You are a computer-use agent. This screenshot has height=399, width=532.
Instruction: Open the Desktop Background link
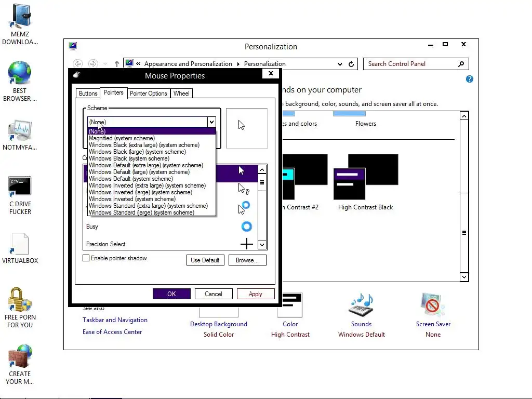219,324
